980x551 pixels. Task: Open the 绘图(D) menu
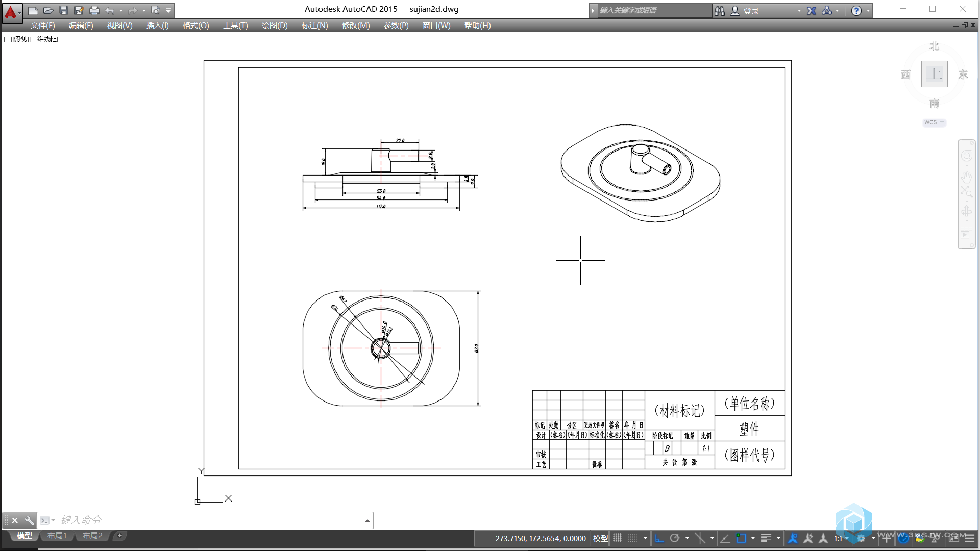(275, 26)
